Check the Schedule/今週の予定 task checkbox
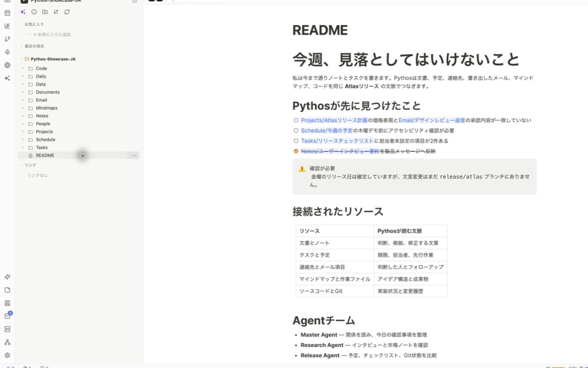This screenshot has height=368, width=588. [296, 131]
